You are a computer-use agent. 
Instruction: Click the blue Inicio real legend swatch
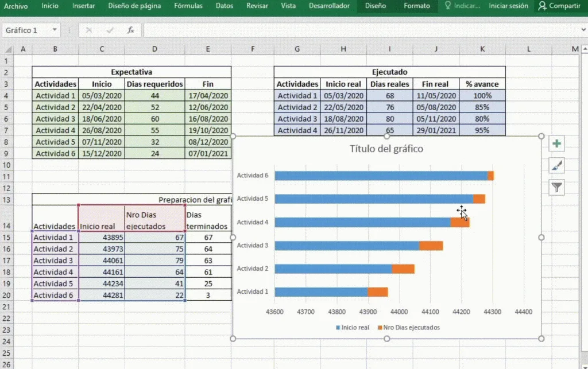point(338,328)
